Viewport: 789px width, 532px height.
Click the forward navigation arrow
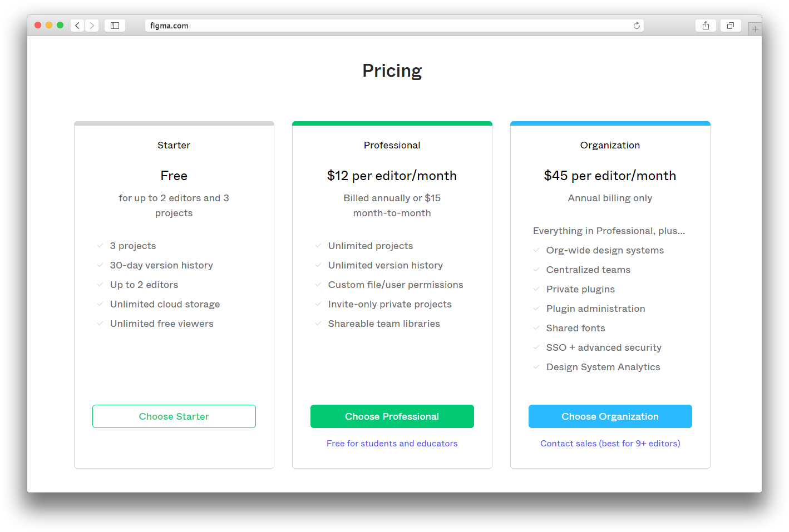[92, 26]
